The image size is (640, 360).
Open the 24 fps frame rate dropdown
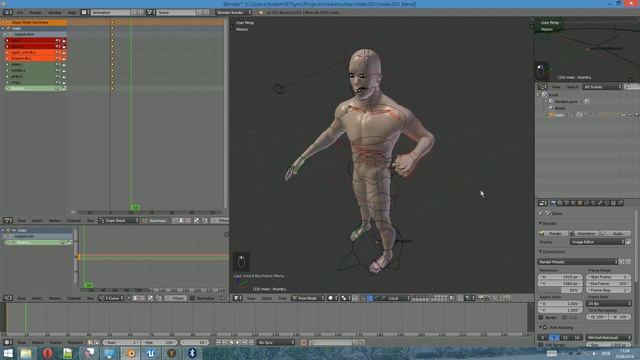click(609, 304)
